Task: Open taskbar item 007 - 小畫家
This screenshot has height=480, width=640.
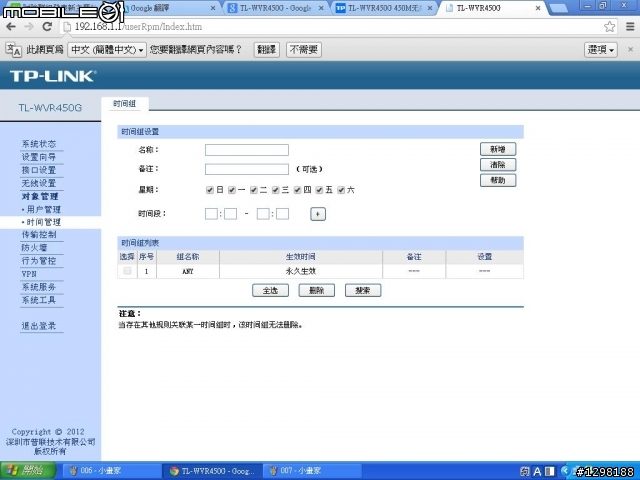Action: [x=312, y=471]
